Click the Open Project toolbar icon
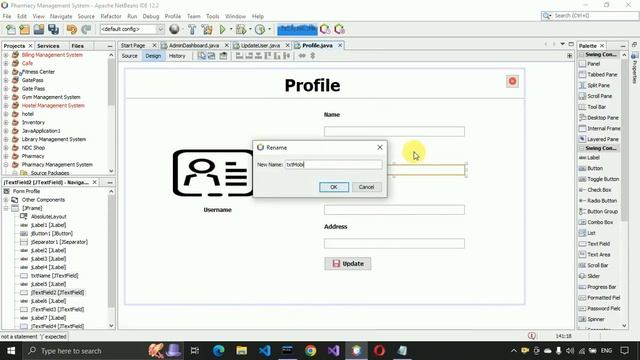This screenshot has height=360, width=640. click(39, 29)
